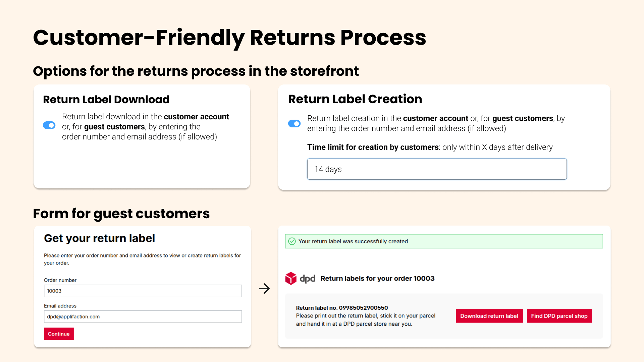Screen dimensions: 644x362
Task: Click the Find DPD parcel shop button
Action: coord(559,316)
